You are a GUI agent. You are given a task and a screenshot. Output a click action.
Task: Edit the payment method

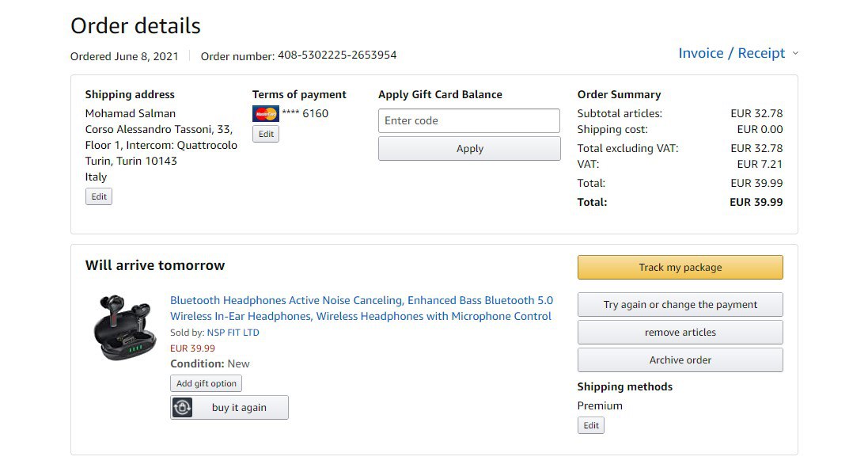(266, 134)
